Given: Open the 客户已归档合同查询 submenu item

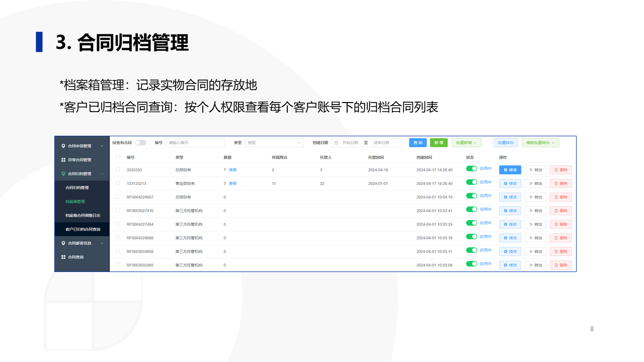Looking at the screenshot, I should [x=82, y=229].
